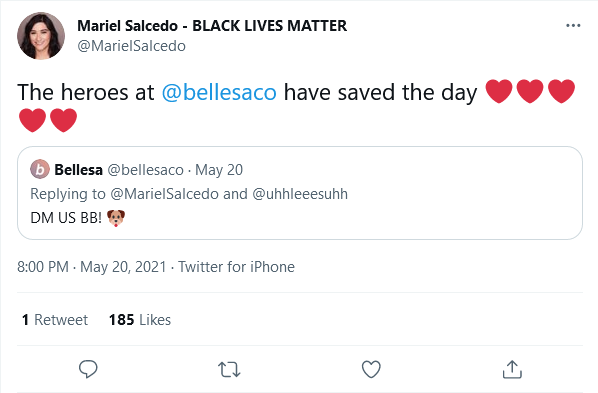Click the Bellesa logo avatar

tap(40, 169)
